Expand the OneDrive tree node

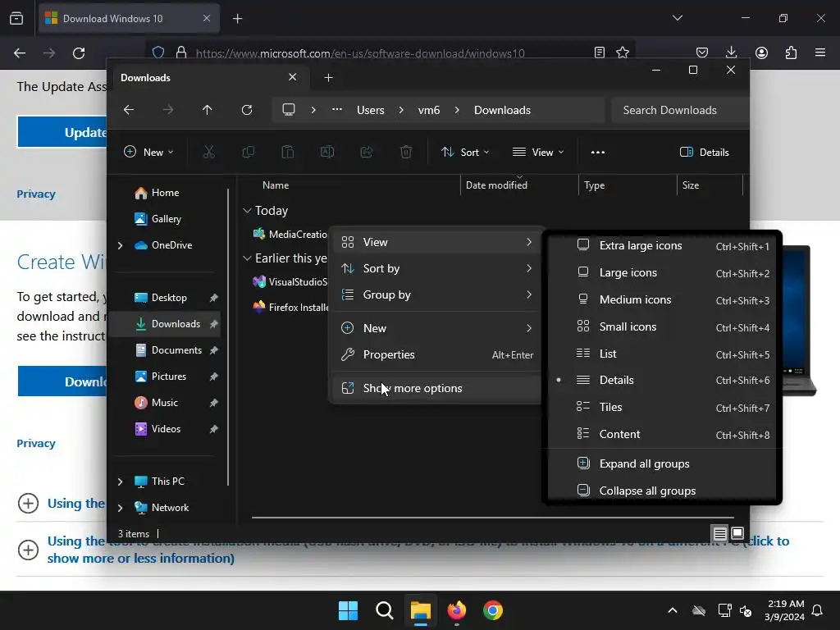point(120,245)
